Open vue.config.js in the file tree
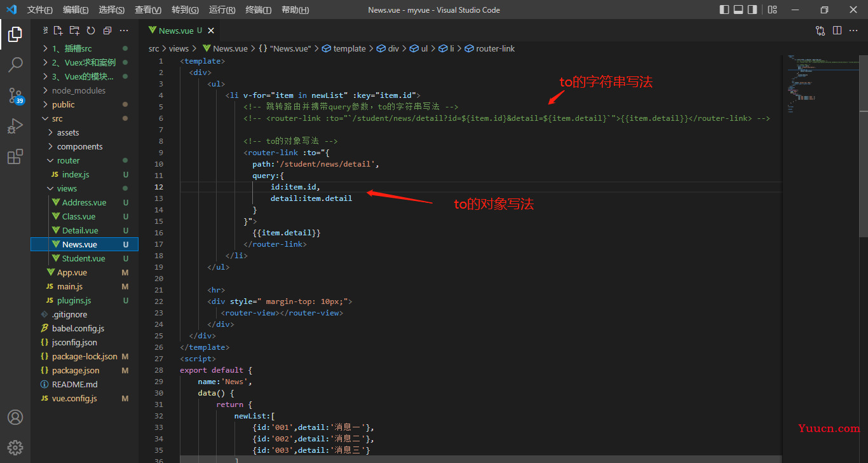 point(84,398)
